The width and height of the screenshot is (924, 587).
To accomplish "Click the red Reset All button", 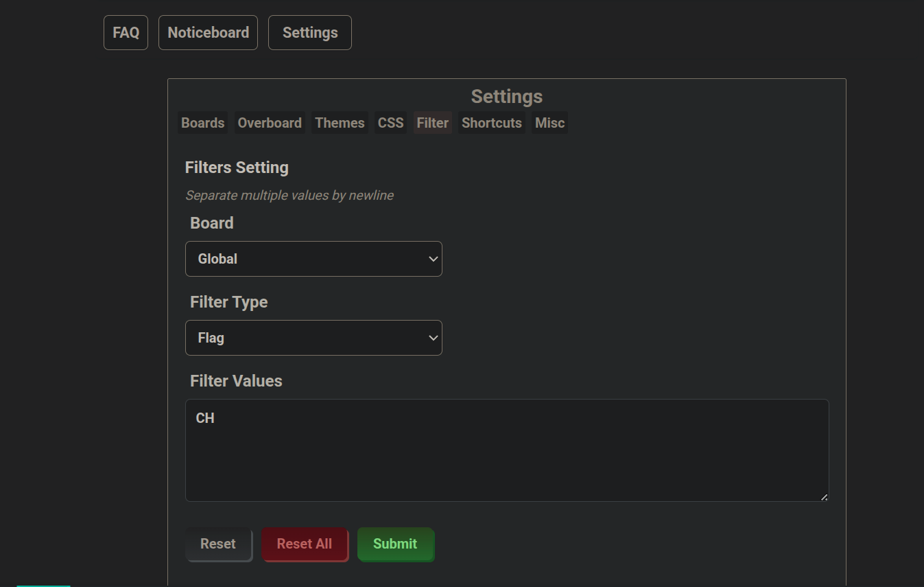I will pyautogui.click(x=305, y=544).
